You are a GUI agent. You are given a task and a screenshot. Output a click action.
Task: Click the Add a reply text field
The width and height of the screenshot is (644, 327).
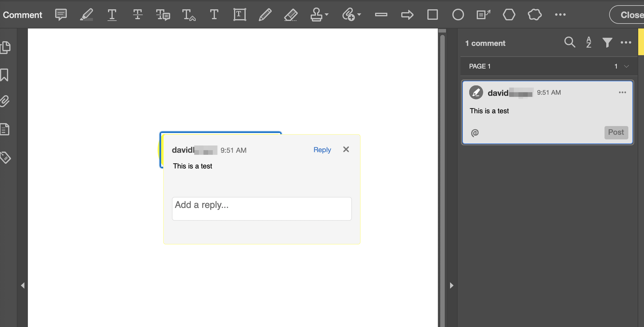[261, 209]
